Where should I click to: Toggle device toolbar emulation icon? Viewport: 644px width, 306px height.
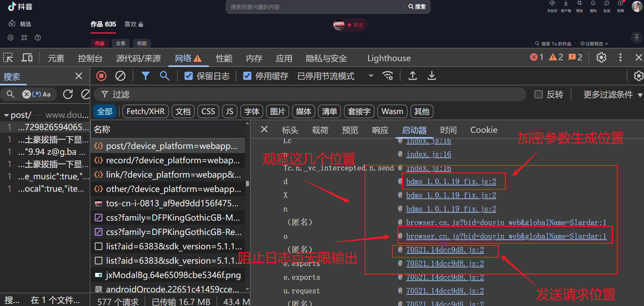coord(27,58)
